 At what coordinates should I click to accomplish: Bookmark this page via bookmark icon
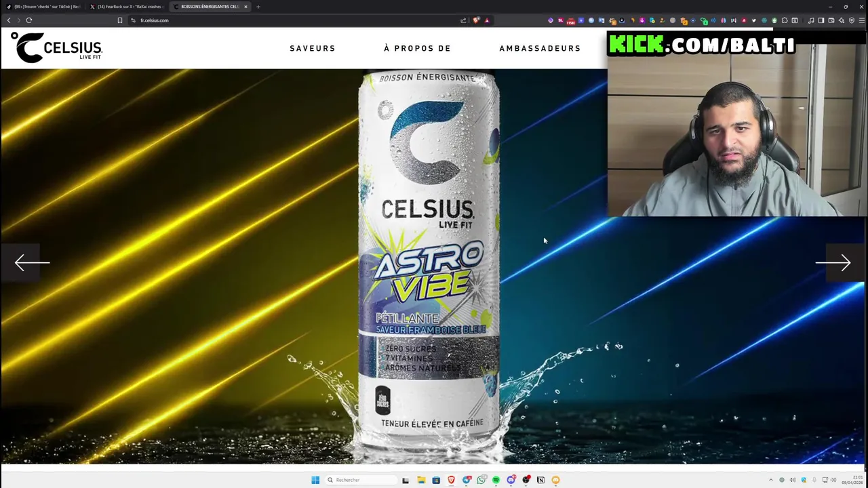coord(120,20)
